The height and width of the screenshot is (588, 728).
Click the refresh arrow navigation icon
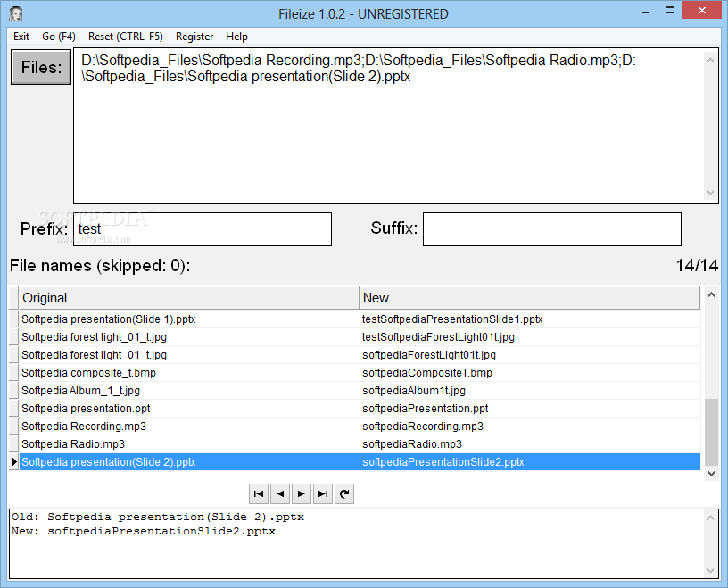(x=344, y=493)
